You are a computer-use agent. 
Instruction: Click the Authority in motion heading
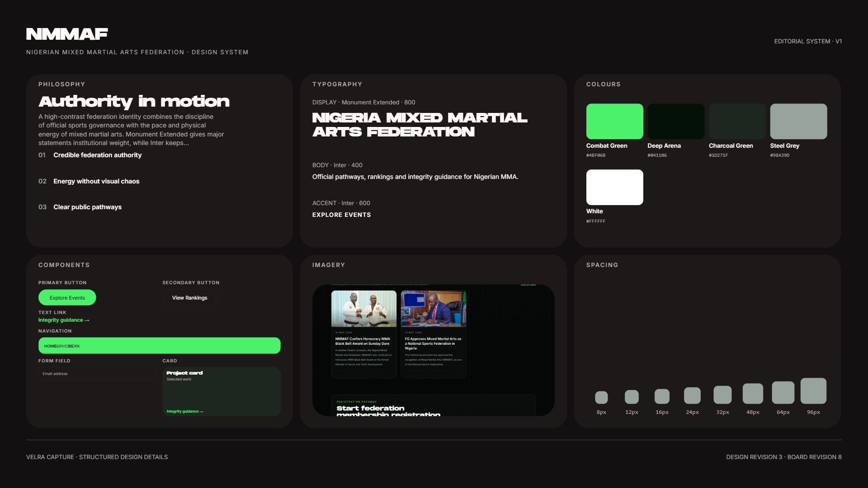tap(134, 101)
